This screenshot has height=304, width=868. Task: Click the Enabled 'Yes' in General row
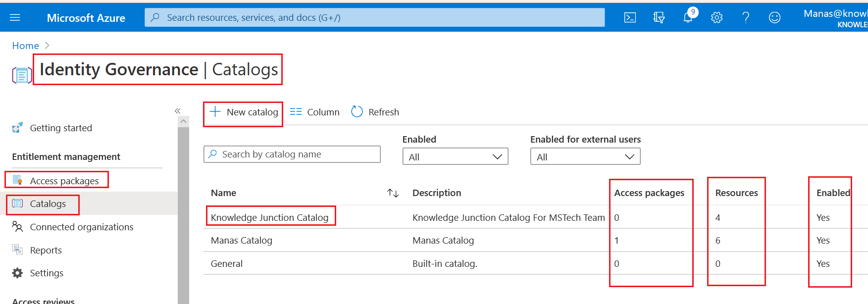tap(823, 263)
